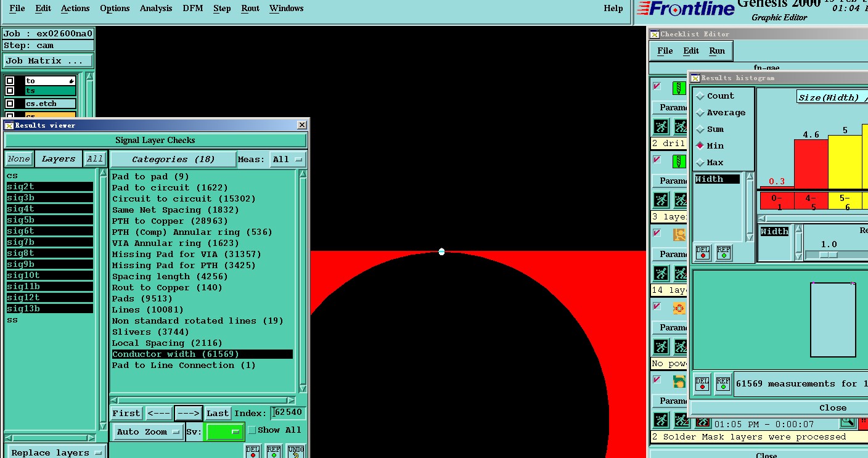Open the Auto Zoom dropdown
This screenshot has width=868, height=458.
coord(148,432)
